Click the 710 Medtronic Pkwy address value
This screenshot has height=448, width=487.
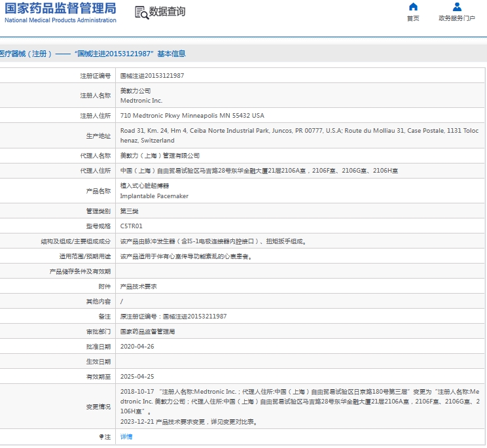pyautogui.click(x=192, y=115)
